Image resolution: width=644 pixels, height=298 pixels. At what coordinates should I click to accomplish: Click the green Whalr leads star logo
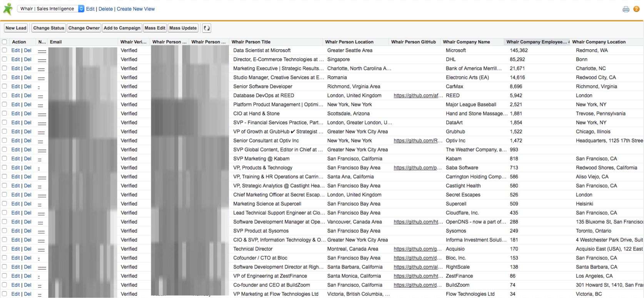coord(8,8)
